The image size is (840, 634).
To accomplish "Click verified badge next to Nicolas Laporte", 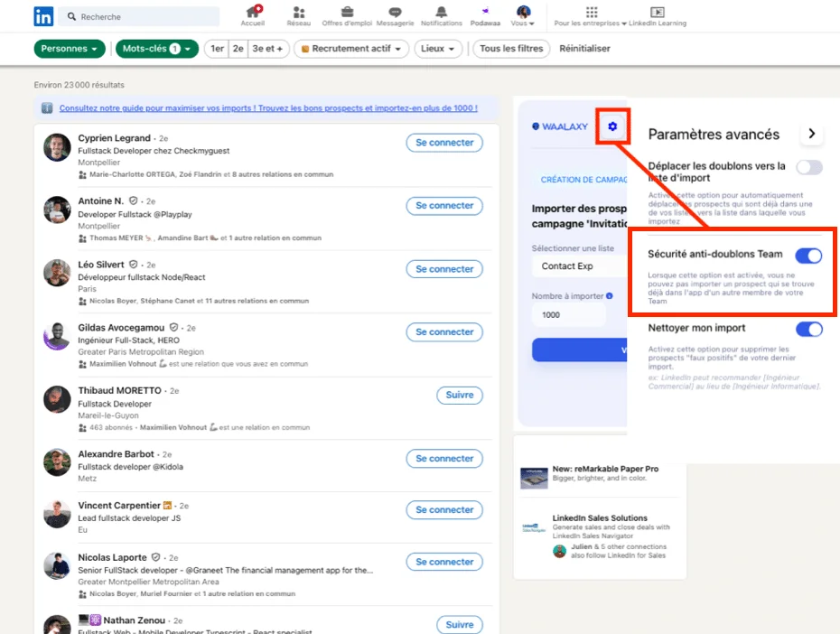I will [x=155, y=557].
